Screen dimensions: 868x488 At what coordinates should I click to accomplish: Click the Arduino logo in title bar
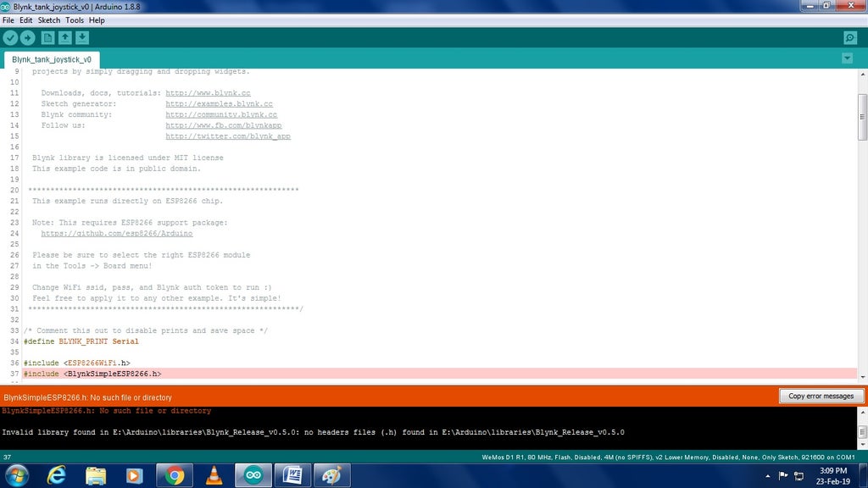pyautogui.click(x=6, y=7)
